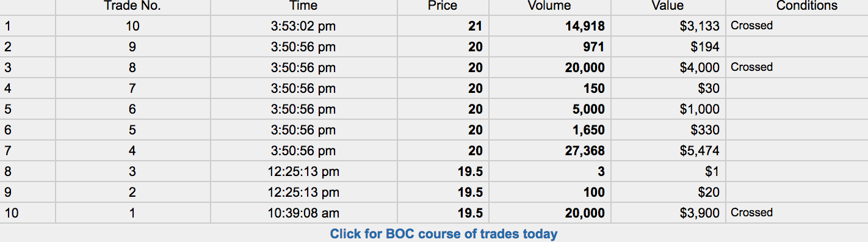
Task: Click the 3:53:02 pm time cell
Action: (303, 26)
